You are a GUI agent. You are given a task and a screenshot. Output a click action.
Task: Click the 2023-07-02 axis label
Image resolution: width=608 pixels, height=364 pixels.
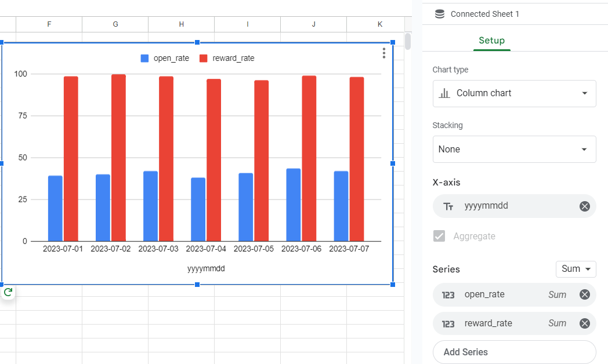pyautogui.click(x=110, y=249)
